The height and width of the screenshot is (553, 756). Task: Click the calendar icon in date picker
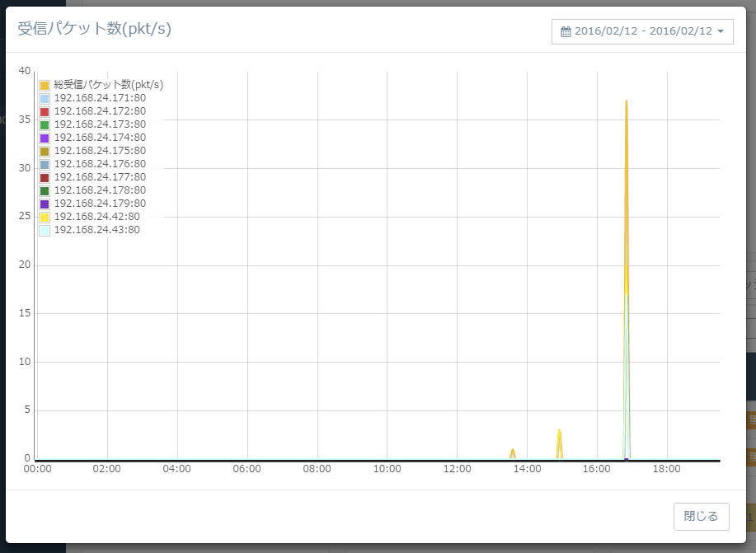click(x=566, y=31)
